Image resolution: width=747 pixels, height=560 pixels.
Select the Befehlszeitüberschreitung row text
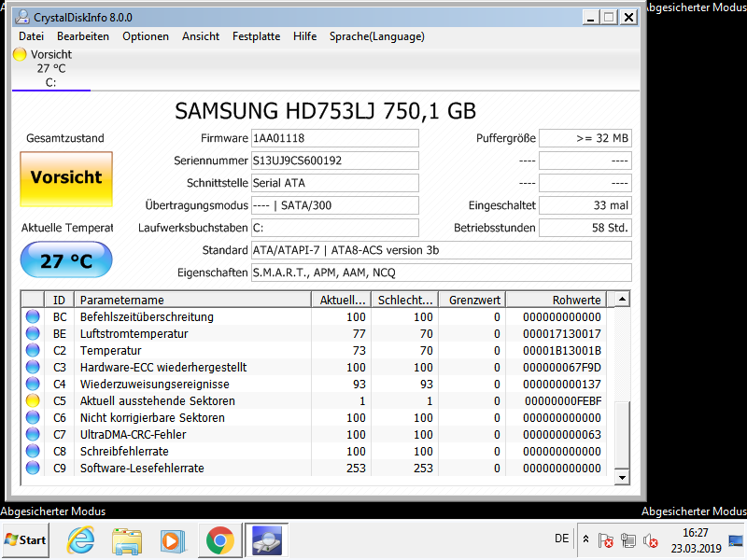(147, 317)
